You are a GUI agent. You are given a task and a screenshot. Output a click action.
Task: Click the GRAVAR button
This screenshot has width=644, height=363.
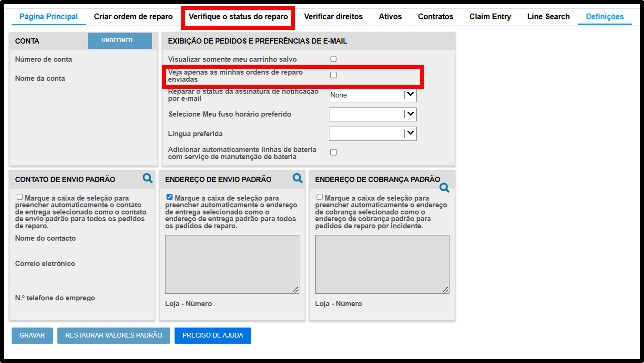pos(32,335)
